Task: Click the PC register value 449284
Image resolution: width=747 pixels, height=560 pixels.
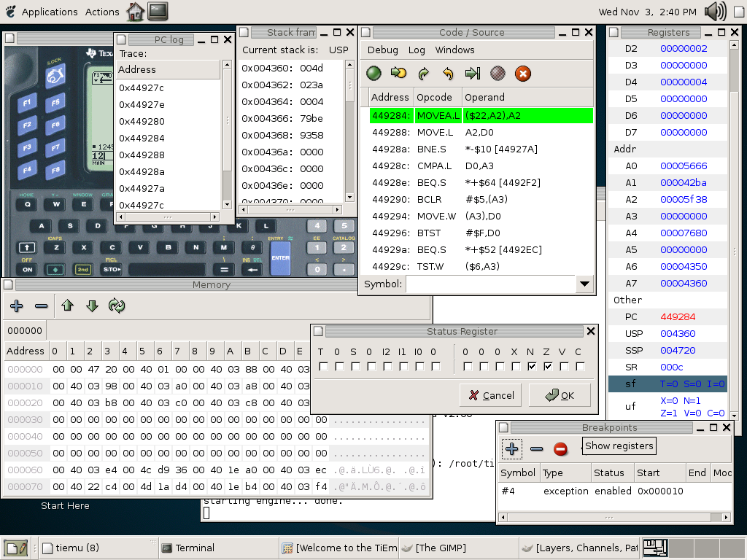Action: pos(678,316)
